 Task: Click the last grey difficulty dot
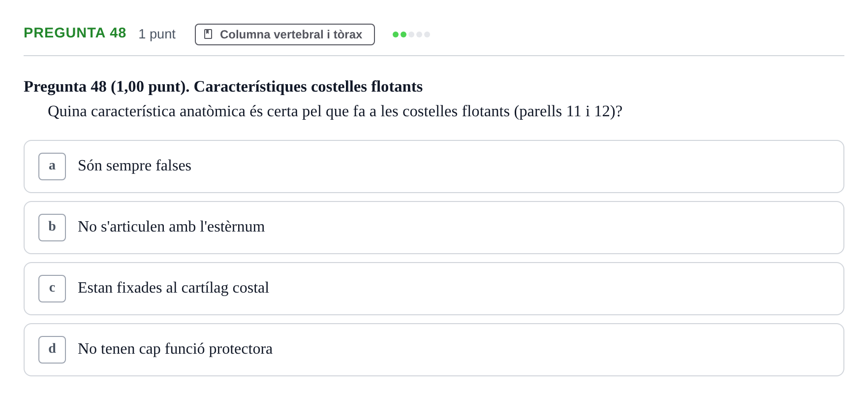[427, 34]
